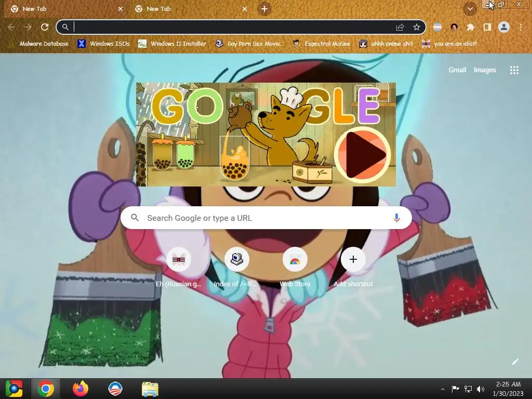Click the share icon in address bar
The width and height of the screenshot is (532, 399).
(x=400, y=27)
